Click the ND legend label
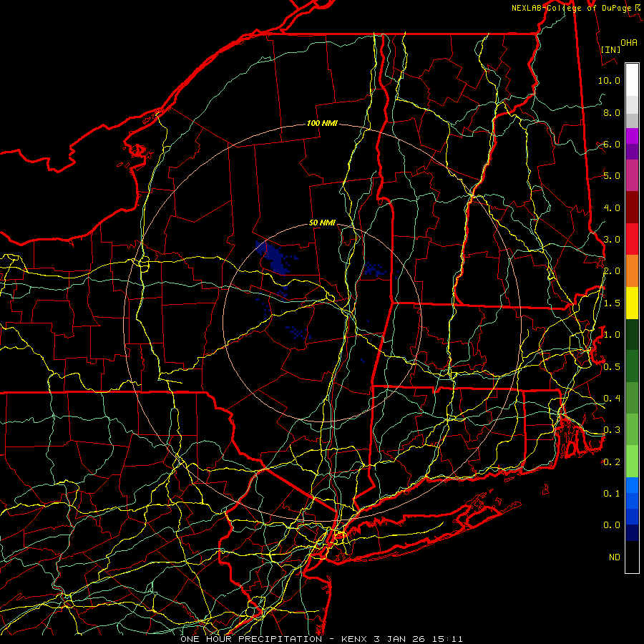 tap(615, 557)
